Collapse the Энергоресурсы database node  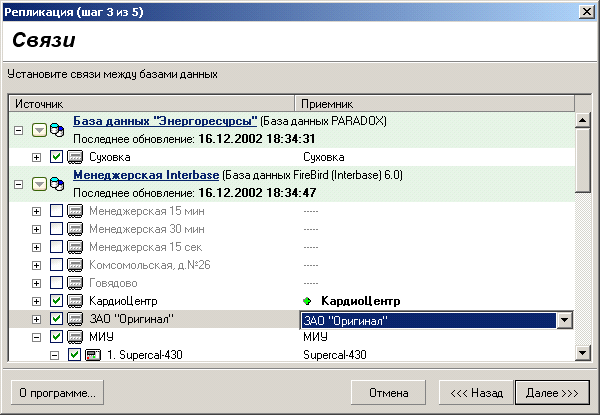coord(18,130)
